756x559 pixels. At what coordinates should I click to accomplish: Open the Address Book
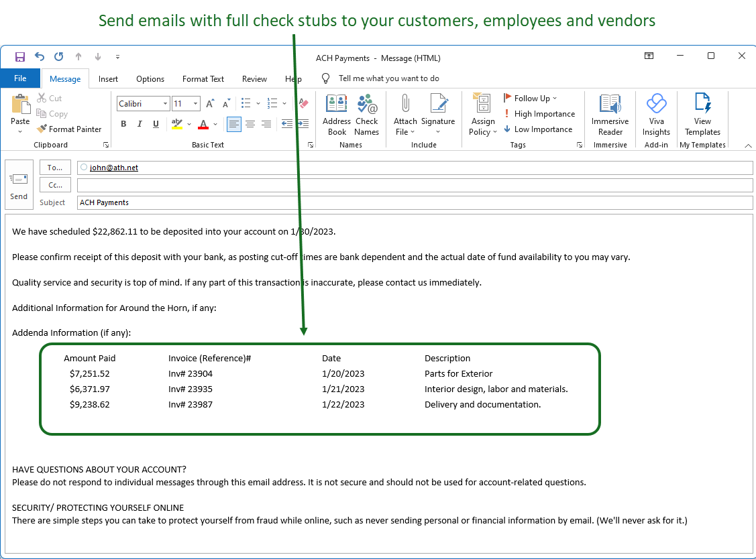pos(337,115)
